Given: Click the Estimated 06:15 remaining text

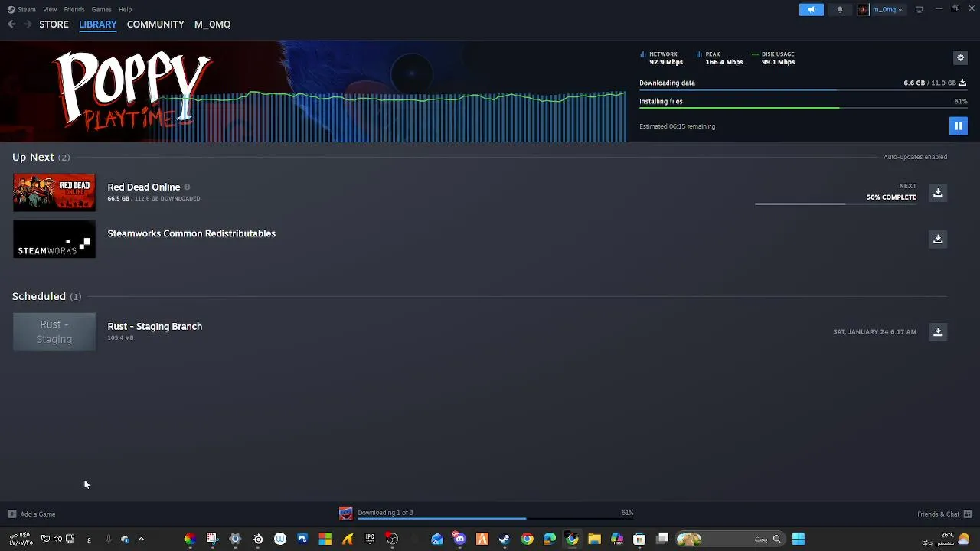Looking at the screenshot, I should 677,126.
